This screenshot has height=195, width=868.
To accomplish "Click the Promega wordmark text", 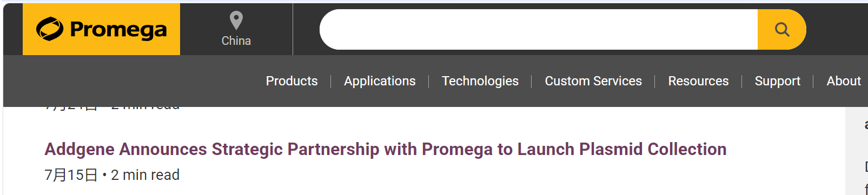I will coord(118,30).
